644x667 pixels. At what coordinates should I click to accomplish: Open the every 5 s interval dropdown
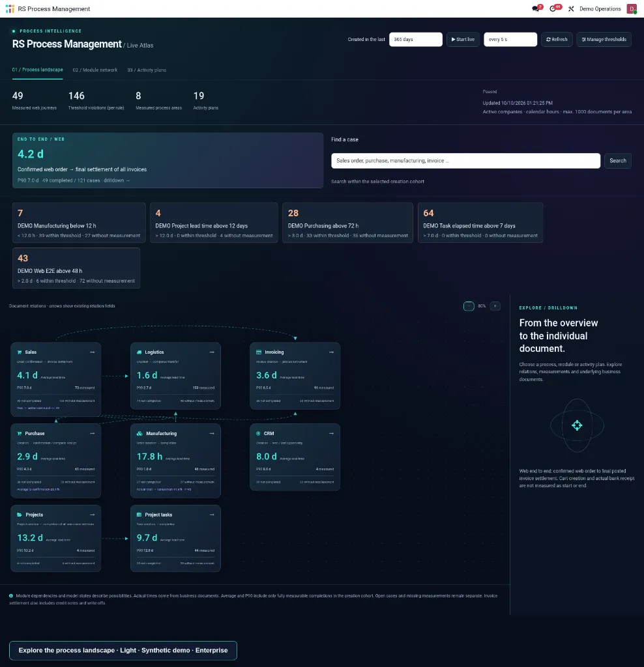pyautogui.click(x=510, y=40)
